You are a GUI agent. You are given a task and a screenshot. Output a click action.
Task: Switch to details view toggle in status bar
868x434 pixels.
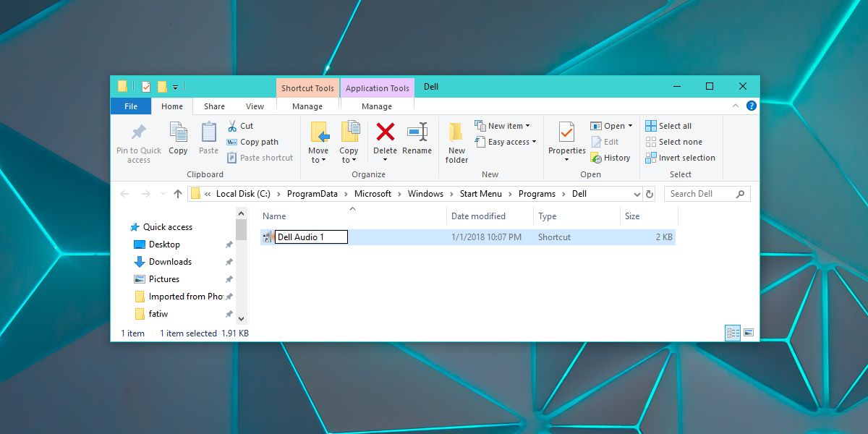click(733, 333)
